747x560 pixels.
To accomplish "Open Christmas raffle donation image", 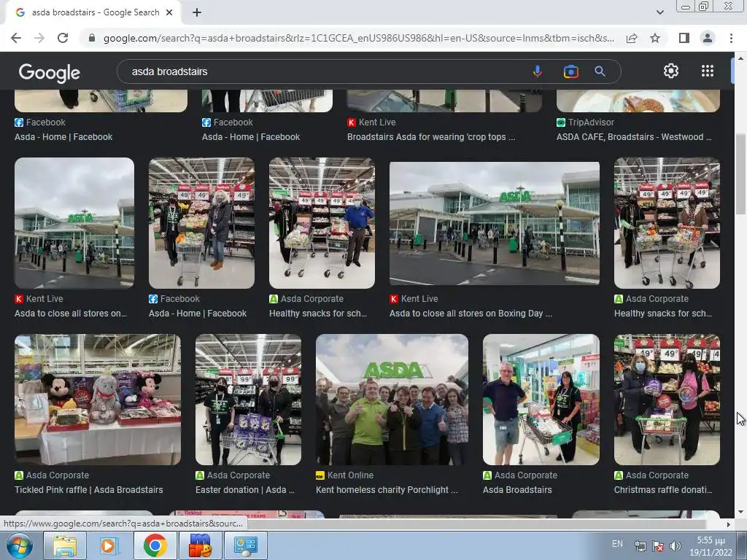I will (x=667, y=399).
